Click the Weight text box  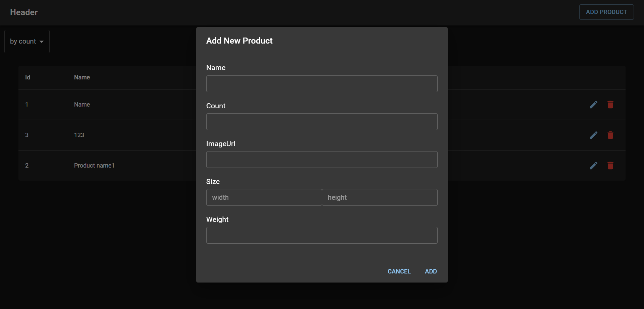click(x=322, y=235)
